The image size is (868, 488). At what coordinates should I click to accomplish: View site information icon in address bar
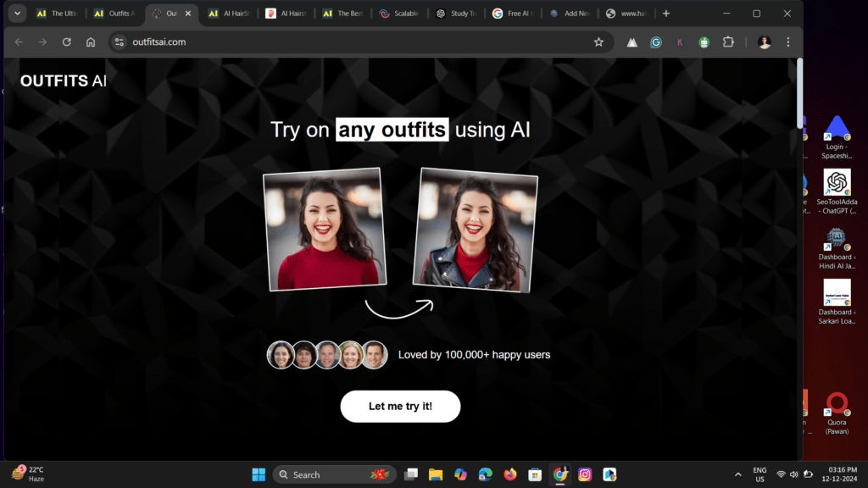(119, 42)
